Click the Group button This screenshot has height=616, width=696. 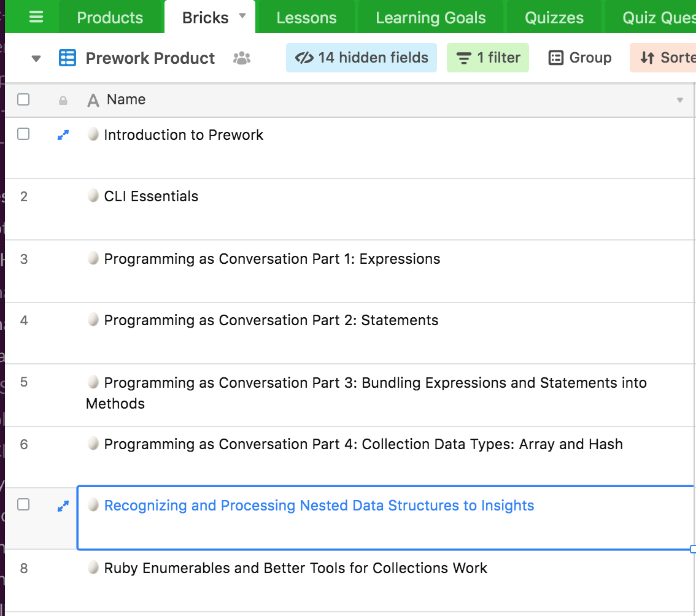click(580, 58)
